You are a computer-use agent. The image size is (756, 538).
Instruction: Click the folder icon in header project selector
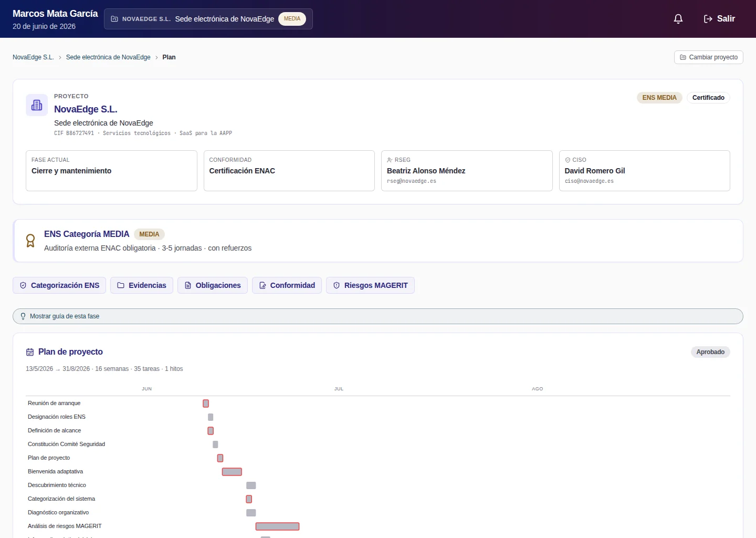(x=114, y=19)
